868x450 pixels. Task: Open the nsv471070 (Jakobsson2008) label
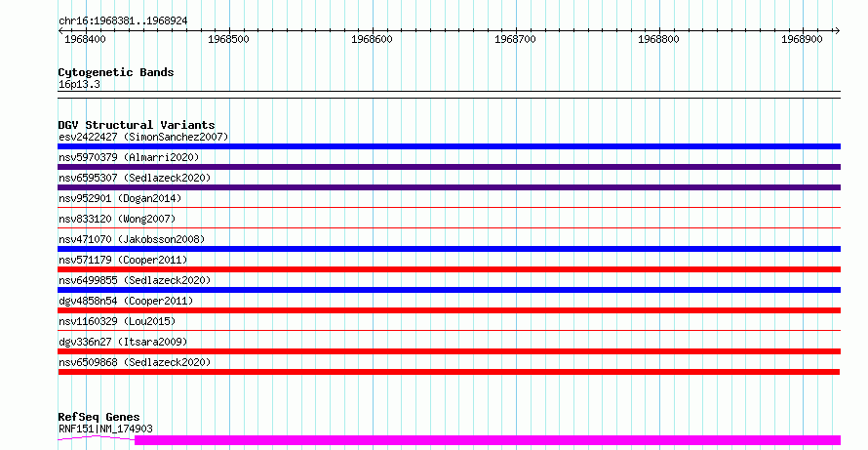coord(132,239)
